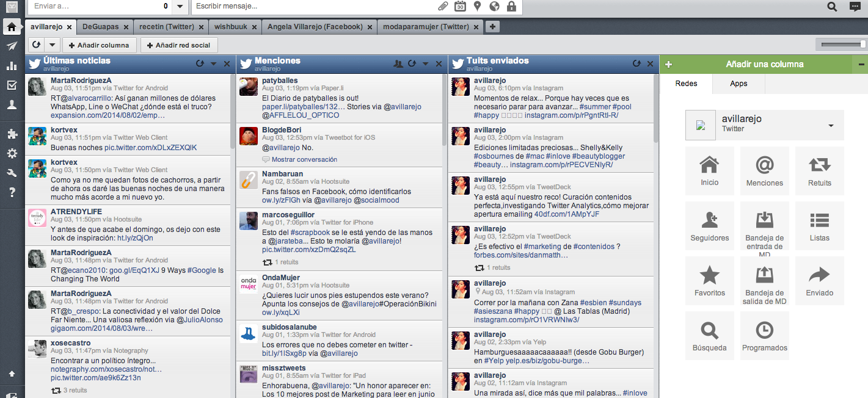The height and width of the screenshot is (398, 868).
Task: Open refresh options dropdown arrow in toolbar
Action: coord(52,45)
